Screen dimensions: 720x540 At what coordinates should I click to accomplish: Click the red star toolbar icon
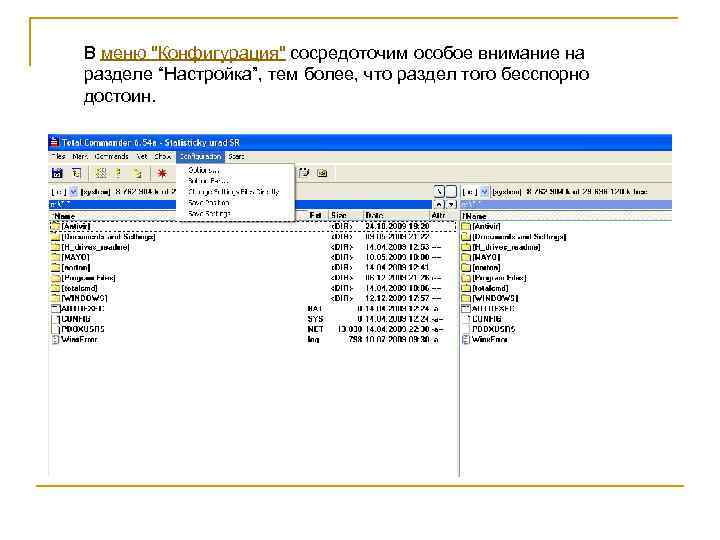162,173
